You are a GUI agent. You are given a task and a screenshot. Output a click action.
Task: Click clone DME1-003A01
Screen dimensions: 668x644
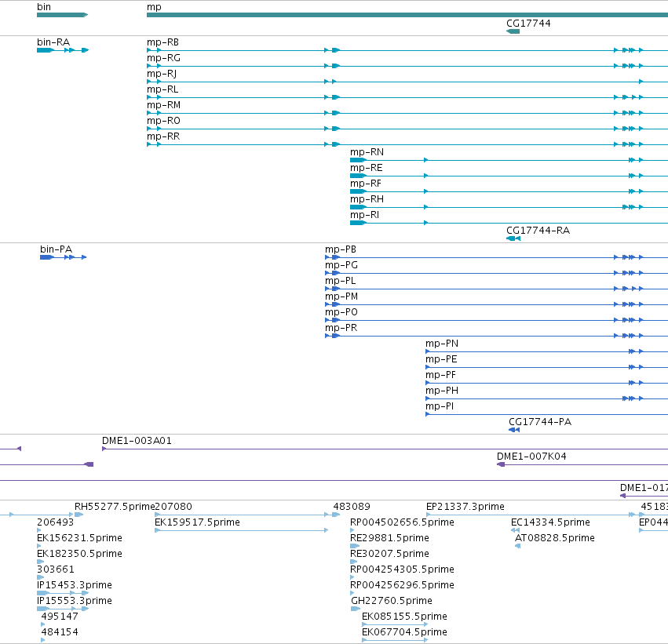click(137, 441)
